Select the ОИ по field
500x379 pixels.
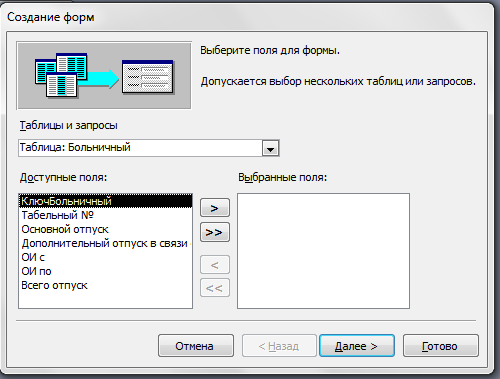click(105, 271)
